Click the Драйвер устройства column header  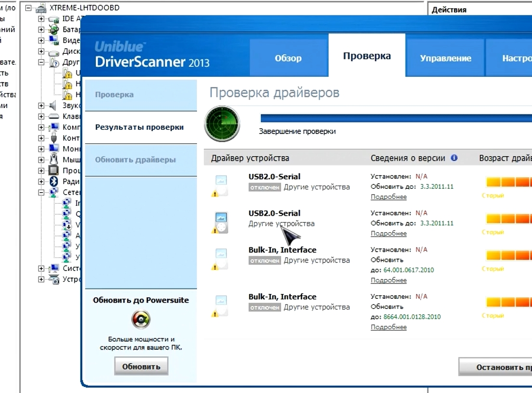click(x=250, y=158)
